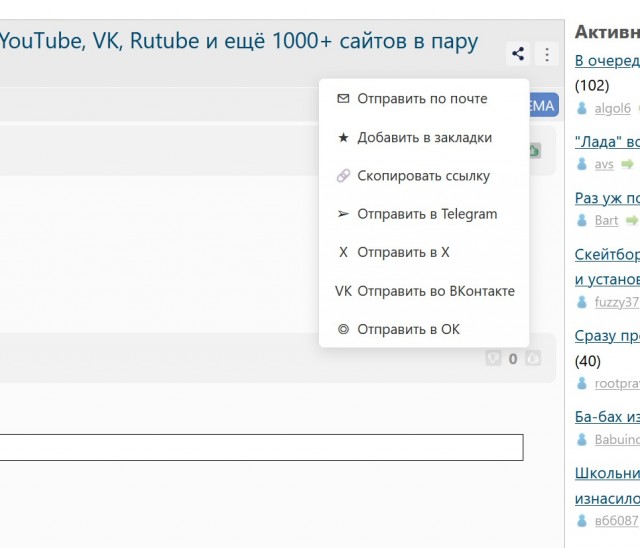Click the share icon button
The image size is (640, 548).
click(x=518, y=53)
